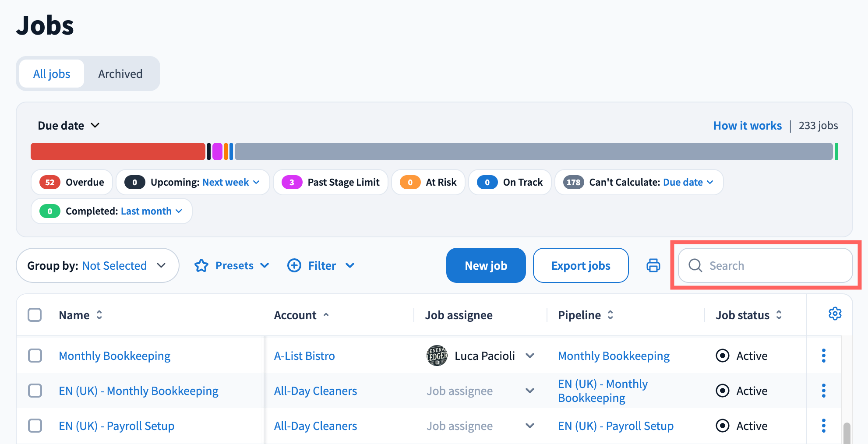
Task: Open EN (UK) - Payroll Setup job link
Action: [116, 426]
